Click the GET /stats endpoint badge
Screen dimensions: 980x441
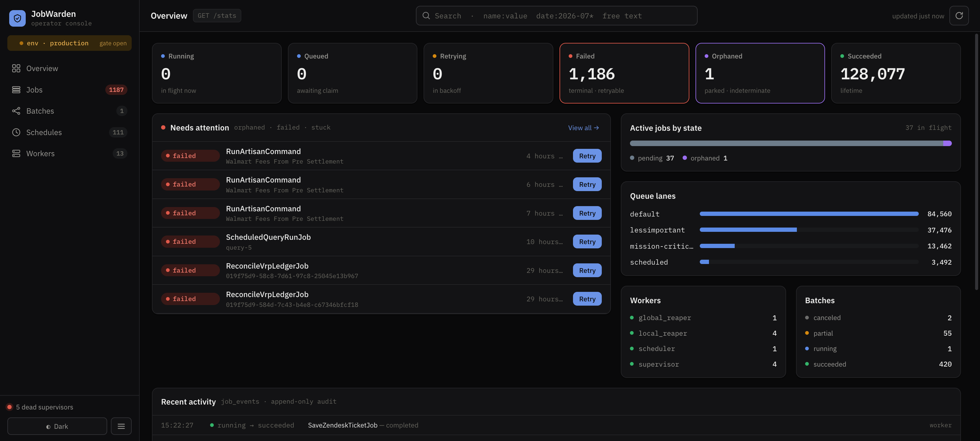point(217,16)
